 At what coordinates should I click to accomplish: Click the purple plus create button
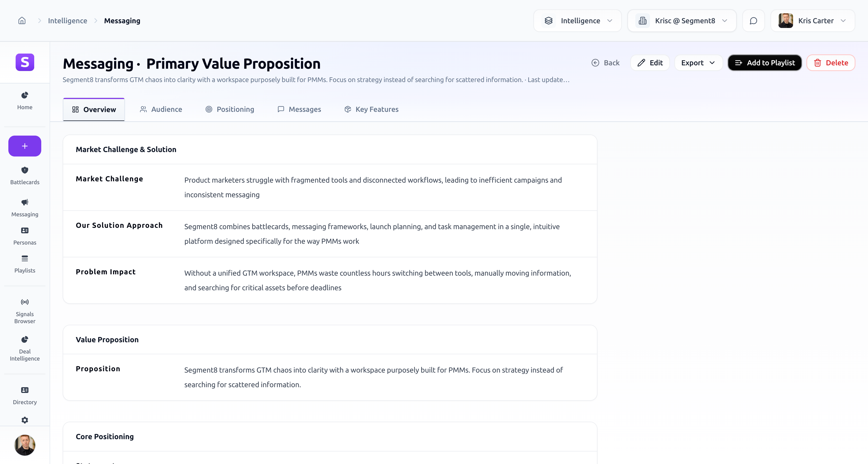point(25,146)
